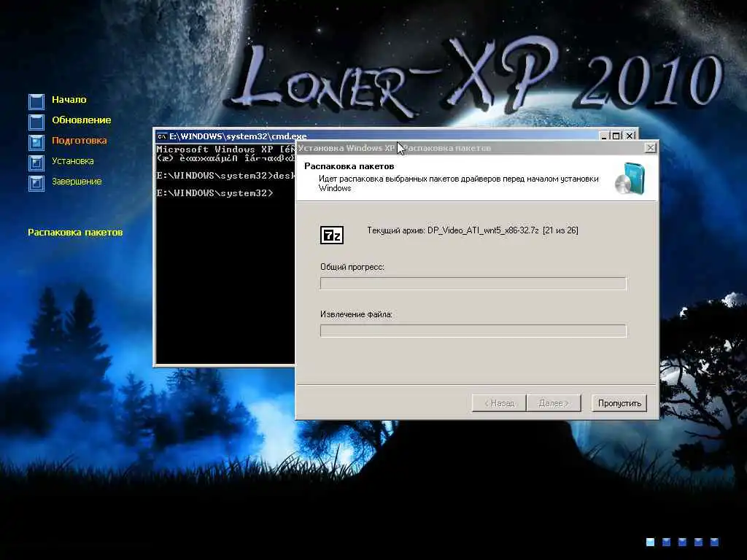
Task: Click the grayed-out Далее button
Action: pyautogui.click(x=554, y=402)
